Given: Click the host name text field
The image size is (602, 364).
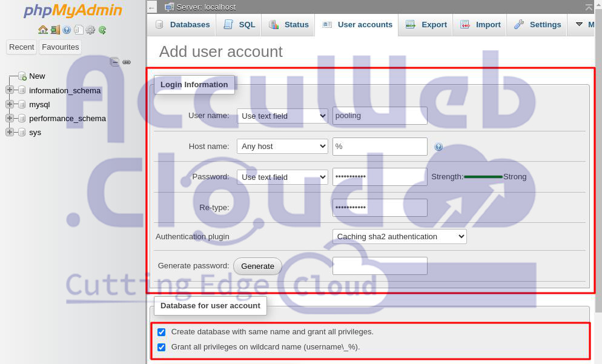Looking at the screenshot, I should coord(380,147).
